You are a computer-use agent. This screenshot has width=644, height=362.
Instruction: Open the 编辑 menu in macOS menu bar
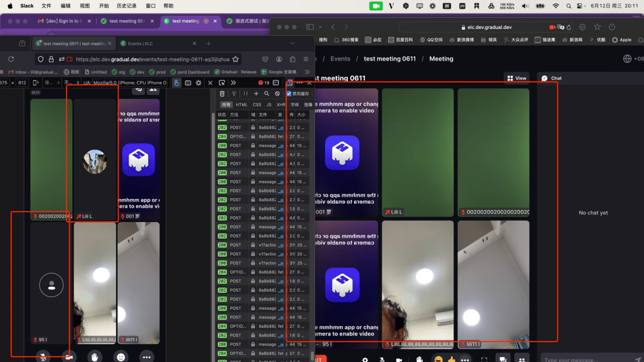point(65,6)
